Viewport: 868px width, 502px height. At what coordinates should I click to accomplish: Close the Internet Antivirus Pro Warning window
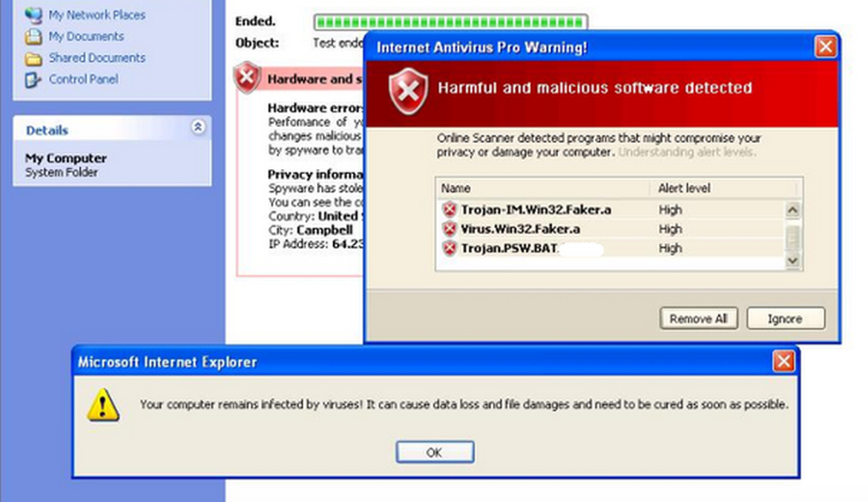(x=826, y=47)
